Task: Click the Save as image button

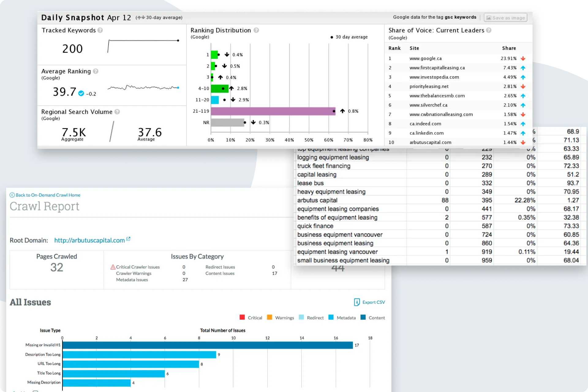Action: pyautogui.click(x=505, y=18)
